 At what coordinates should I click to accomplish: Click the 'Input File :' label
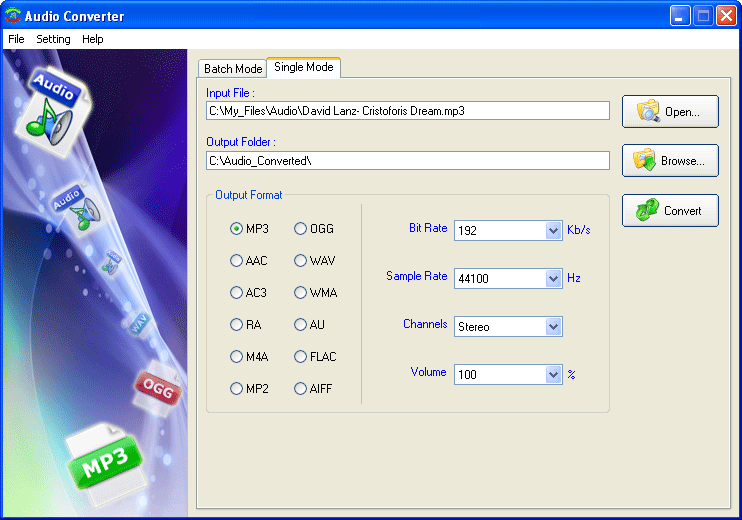(230, 93)
